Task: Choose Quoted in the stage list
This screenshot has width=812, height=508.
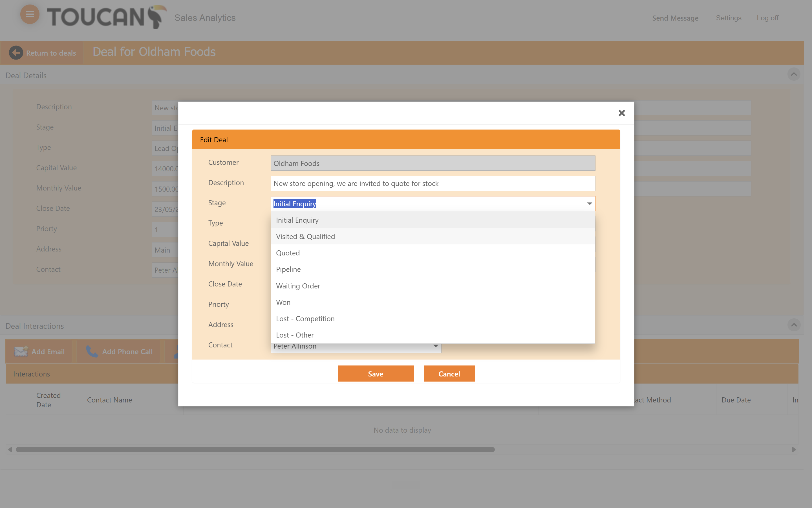Action: (433, 253)
